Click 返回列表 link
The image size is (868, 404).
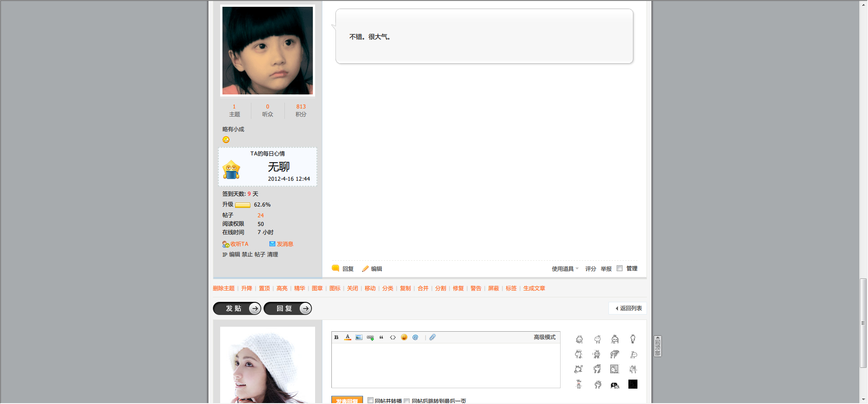click(x=628, y=308)
